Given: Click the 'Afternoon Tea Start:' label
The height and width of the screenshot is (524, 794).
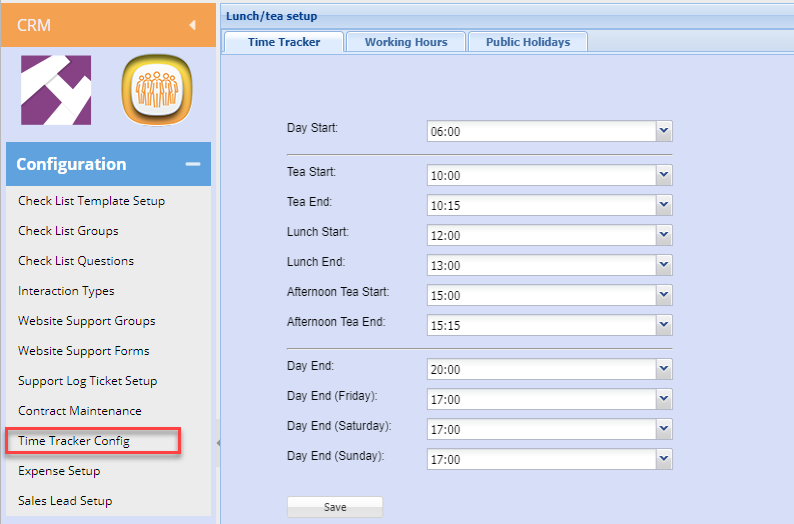Looking at the screenshot, I should [338, 292].
